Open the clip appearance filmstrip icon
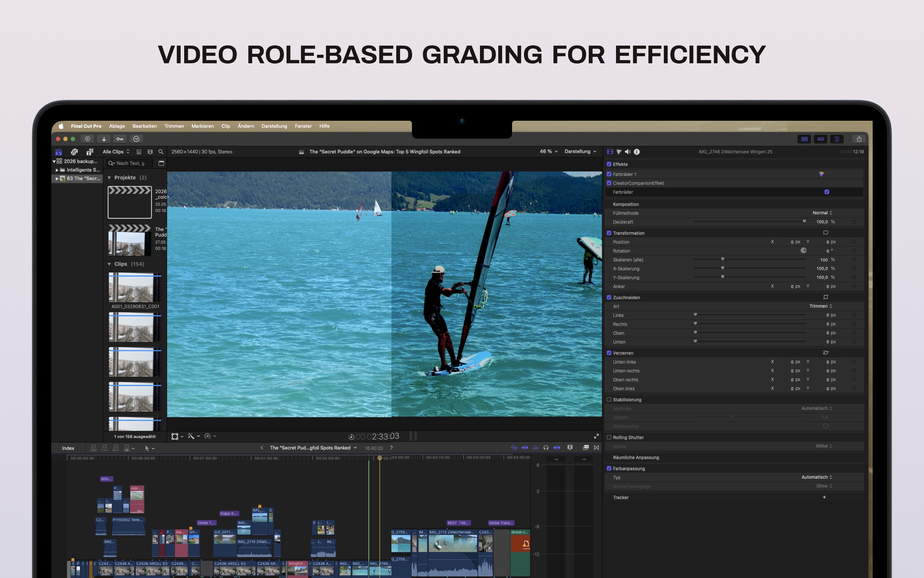 [570, 448]
